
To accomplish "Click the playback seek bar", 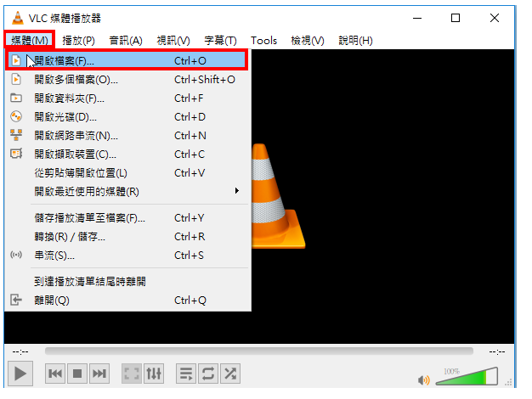I will coord(259,351).
